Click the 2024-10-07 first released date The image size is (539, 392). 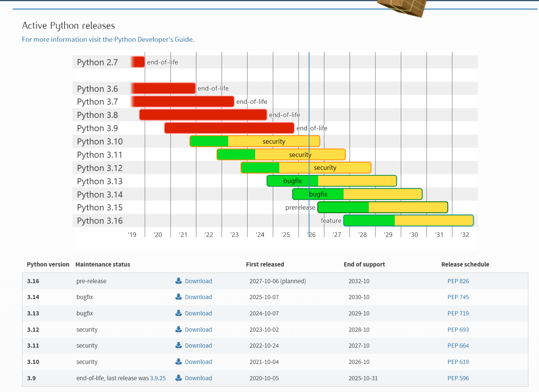[x=264, y=313]
